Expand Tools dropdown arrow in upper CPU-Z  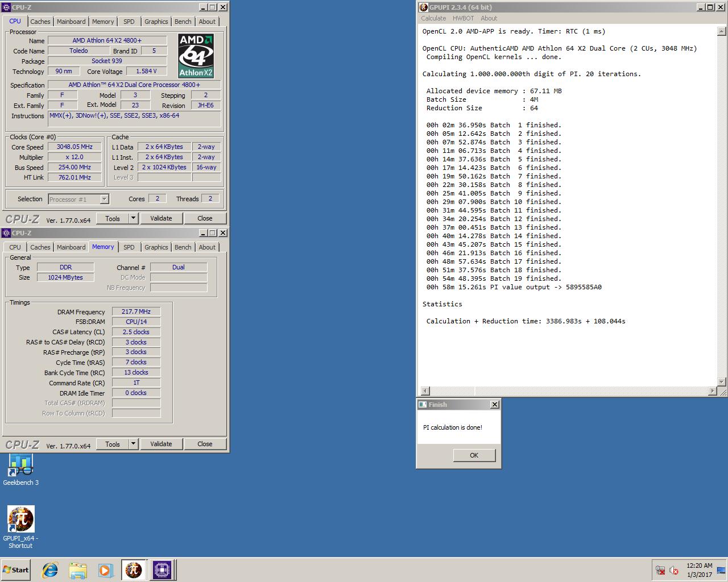133,218
